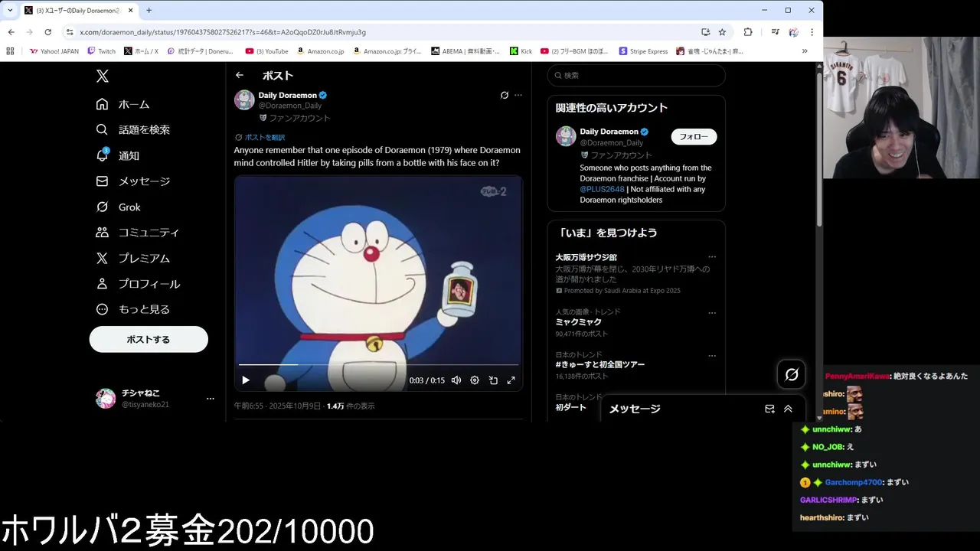
Task: Click Grok icon on the post
Action: coord(505,96)
